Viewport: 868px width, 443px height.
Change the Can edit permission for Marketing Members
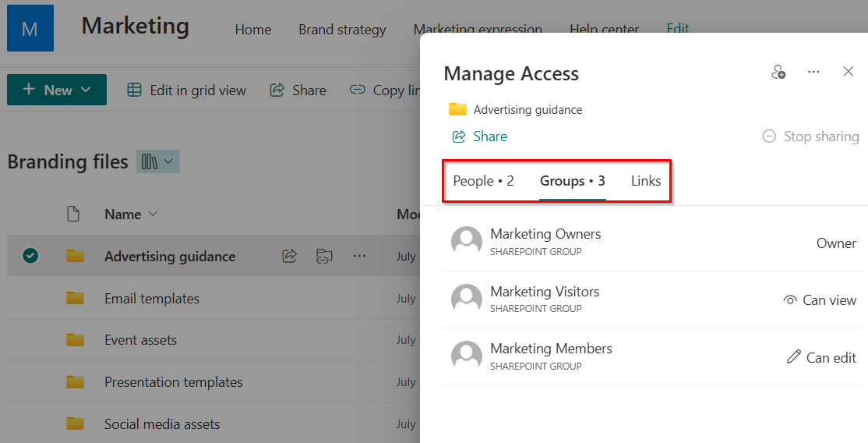click(x=821, y=358)
